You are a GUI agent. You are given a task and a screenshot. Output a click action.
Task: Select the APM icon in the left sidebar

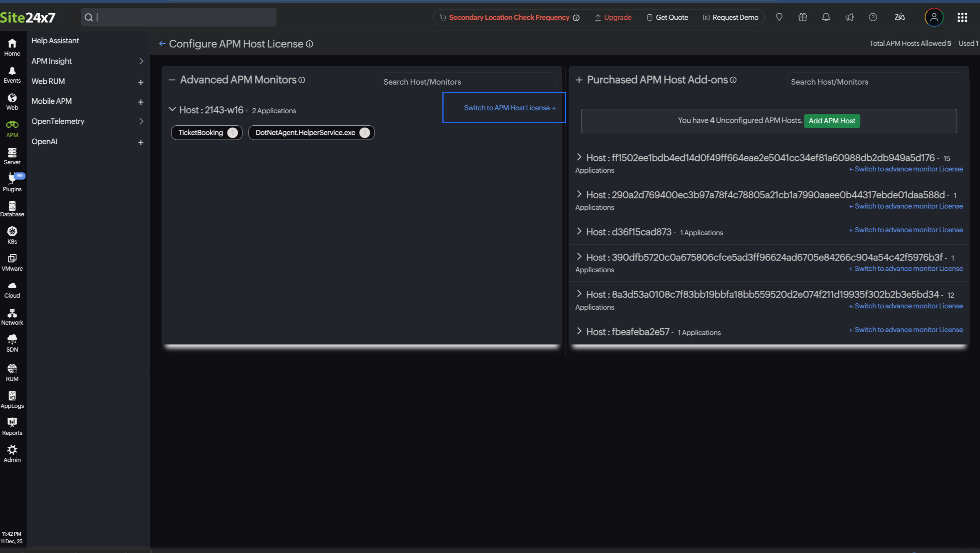click(x=12, y=128)
